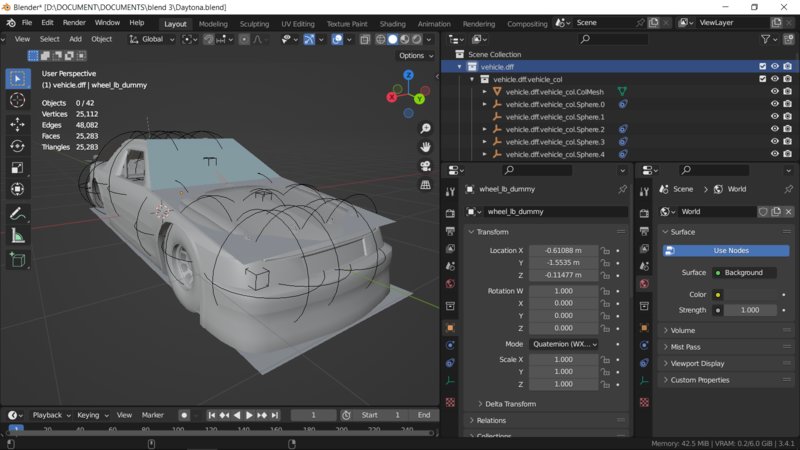Activate the Rotate tool
Viewport: 800px width, 450px height.
click(x=18, y=146)
